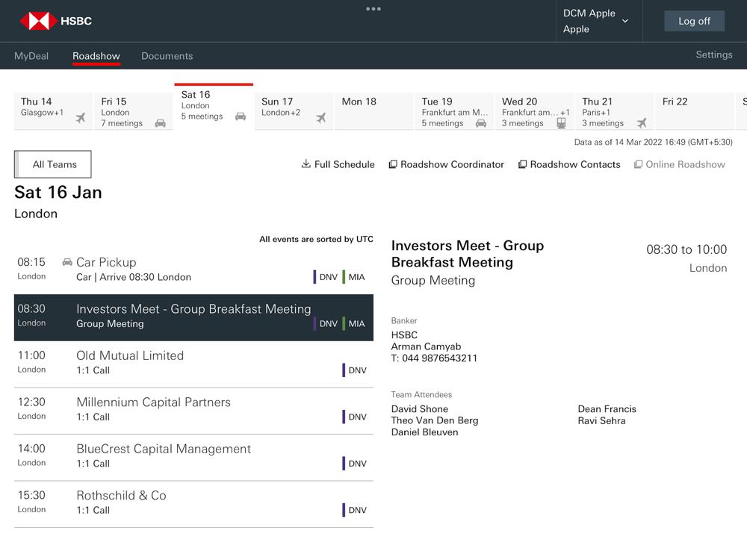The image size is (747, 560).
Task: Expand the DCM Apple account dropdown
Action: [x=625, y=21]
